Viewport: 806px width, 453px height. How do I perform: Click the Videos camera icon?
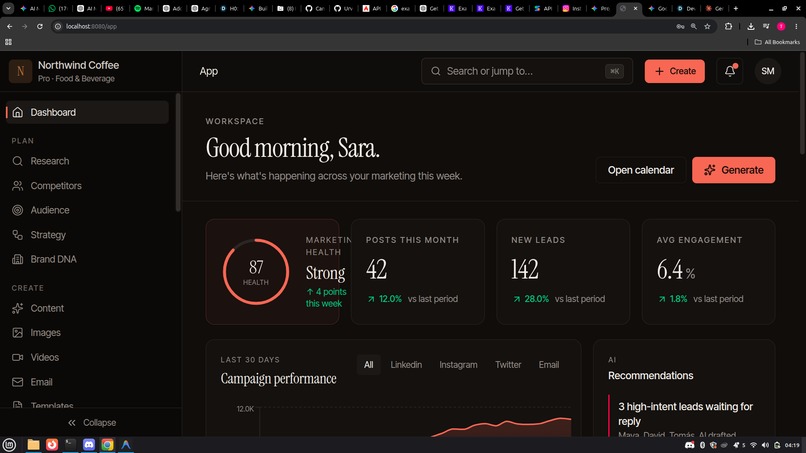tap(17, 357)
